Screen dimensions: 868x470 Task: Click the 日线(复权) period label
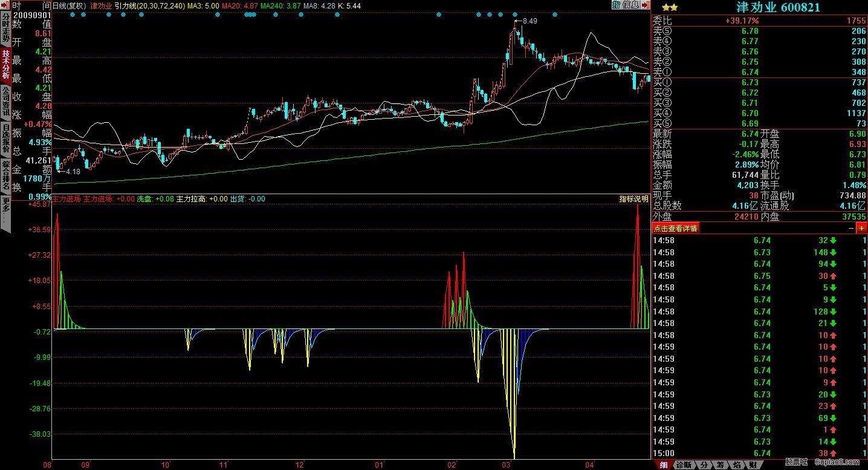(70, 5)
